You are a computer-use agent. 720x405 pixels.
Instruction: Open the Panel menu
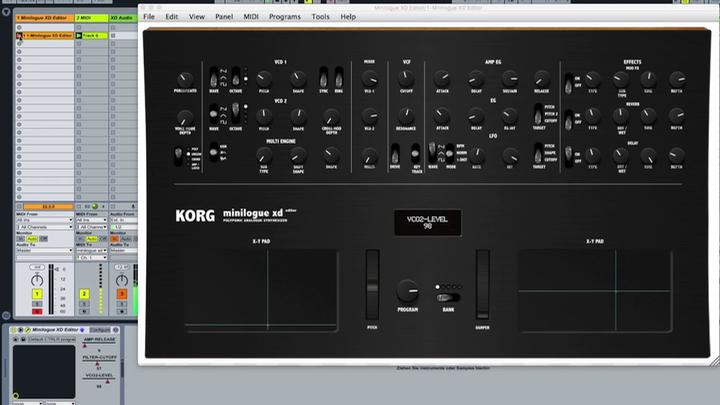click(x=224, y=17)
